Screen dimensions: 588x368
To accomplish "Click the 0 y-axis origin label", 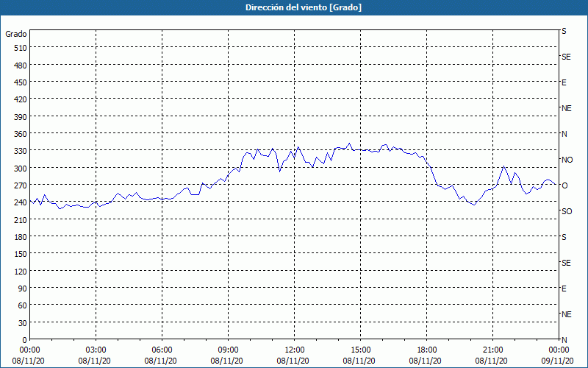I will pos(25,340).
